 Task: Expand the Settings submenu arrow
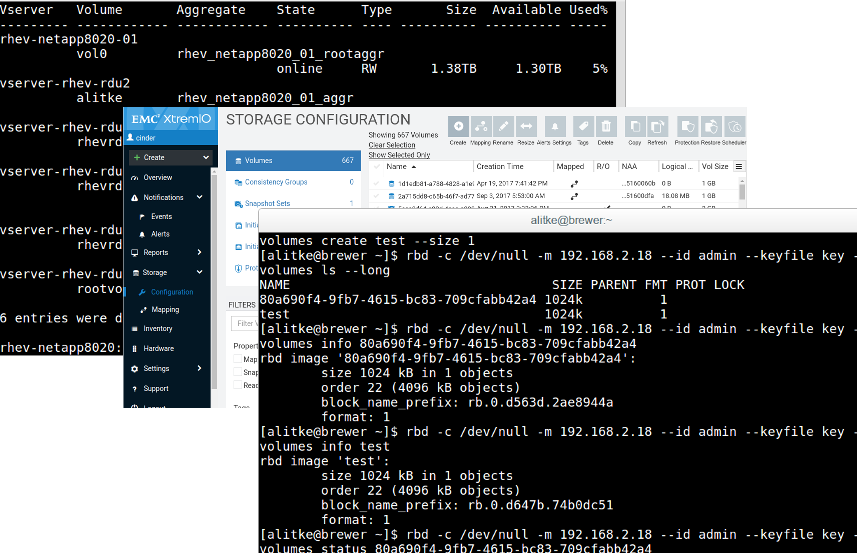click(199, 368)
